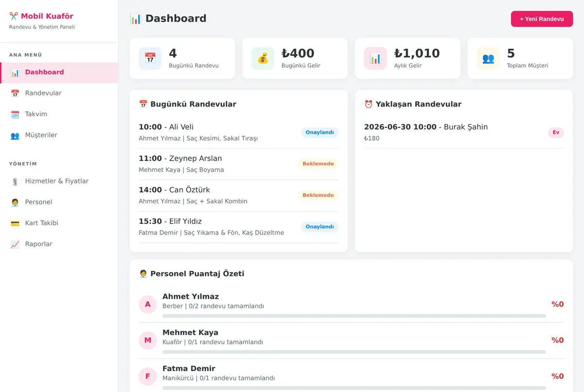Screen dimensions: 584x392
Task: Select the 11:00 - Zeynep Arslan appointment
Action: coord(238,164)
